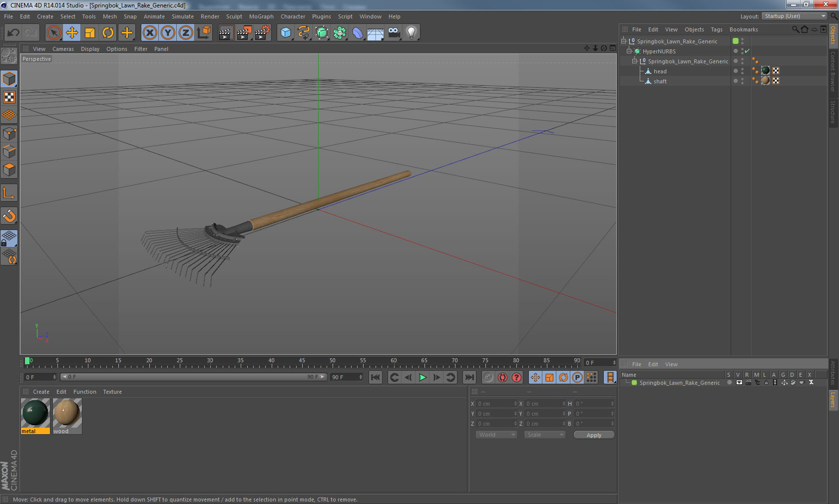Go to the start of the animation

pyautogui.click(x=376, y=377)
